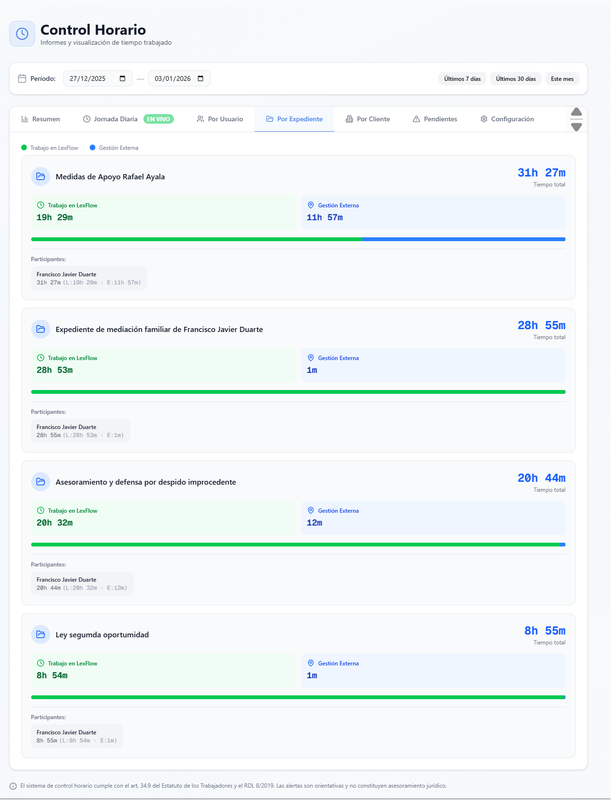This screenshot has height=800, width=615.
Task: Click the EN VIVO badge
Action: pos(159,119)
